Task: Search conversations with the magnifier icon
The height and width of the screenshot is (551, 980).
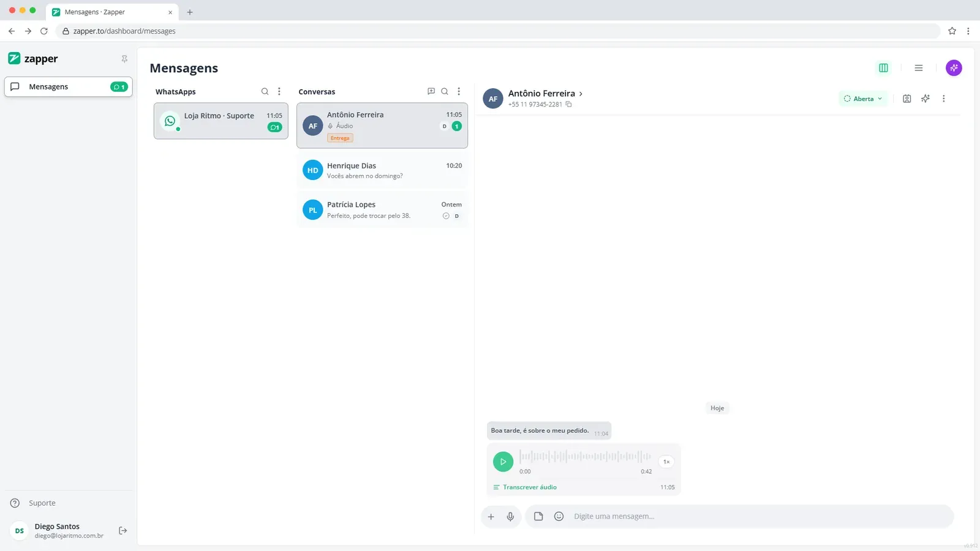Action: click(445, 91)
